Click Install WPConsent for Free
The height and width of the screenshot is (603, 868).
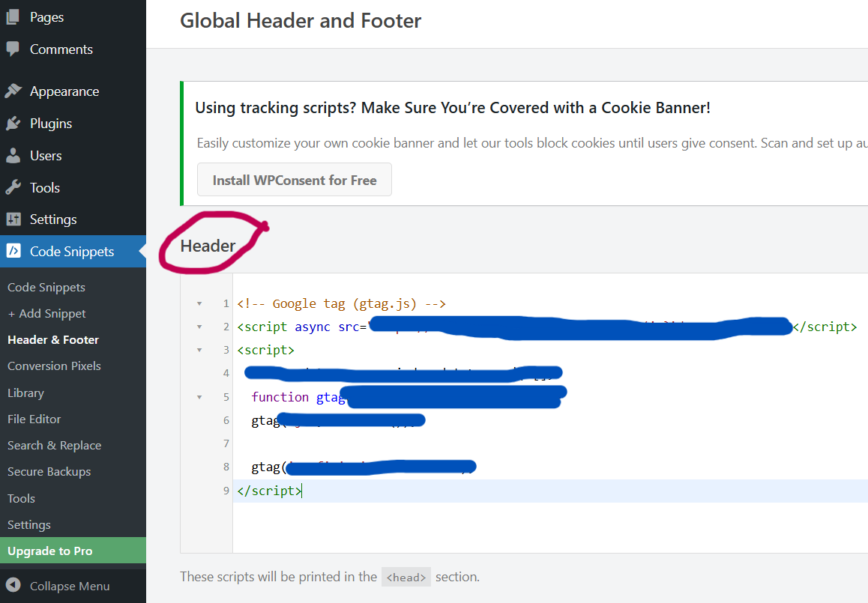[x=294, y=179]
